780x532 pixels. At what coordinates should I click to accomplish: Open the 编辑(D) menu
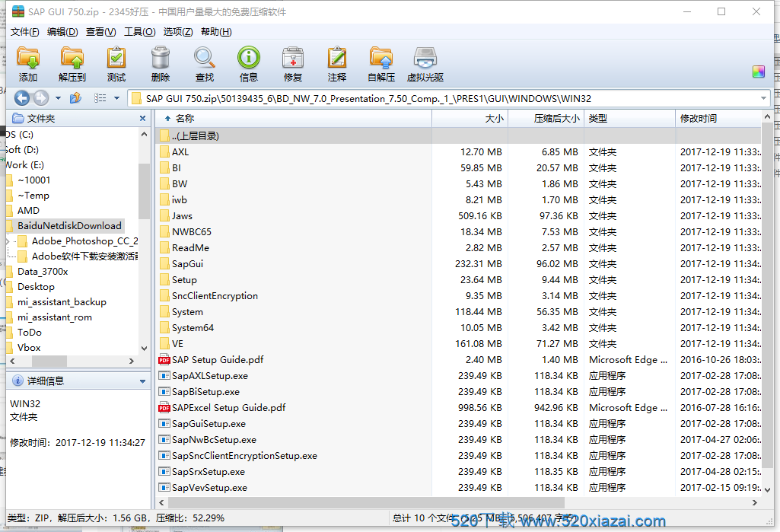pyautogui.click(x=62, y=32)
